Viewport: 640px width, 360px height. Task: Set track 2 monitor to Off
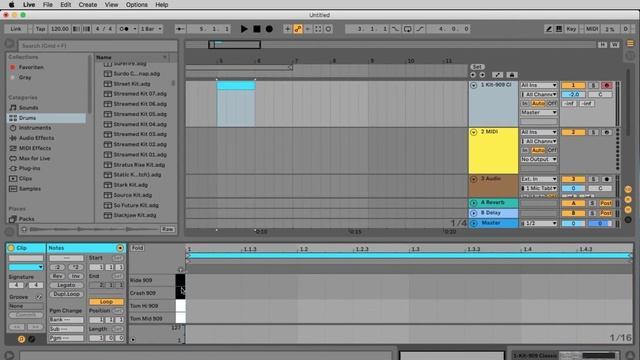point(552,150)
